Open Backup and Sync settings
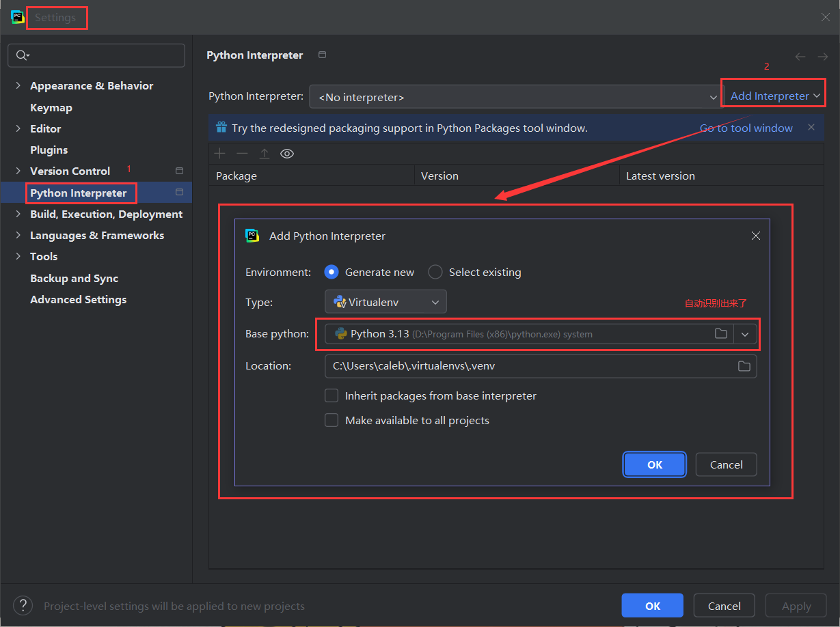 [x=74, y=278]
